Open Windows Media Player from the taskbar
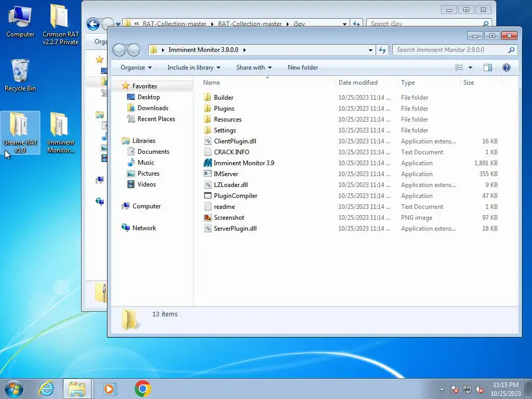The height and width of the screenshot is (399, 532). 109,389
